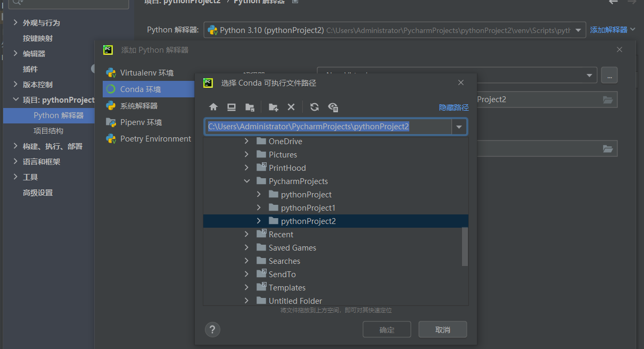Select the Templates folder
Viewport: 644px width, 349px height.
[x=287, y=288]
